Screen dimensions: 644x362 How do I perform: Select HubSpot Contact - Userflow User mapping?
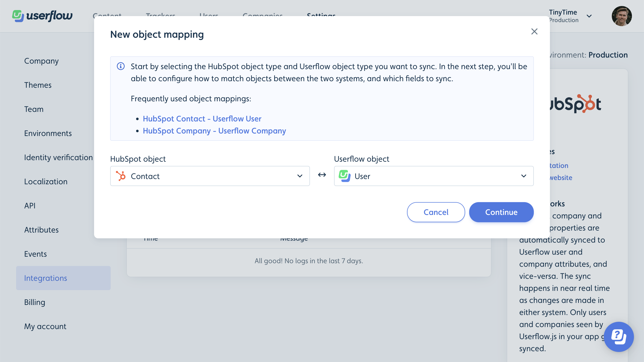(x=202, y=119)
